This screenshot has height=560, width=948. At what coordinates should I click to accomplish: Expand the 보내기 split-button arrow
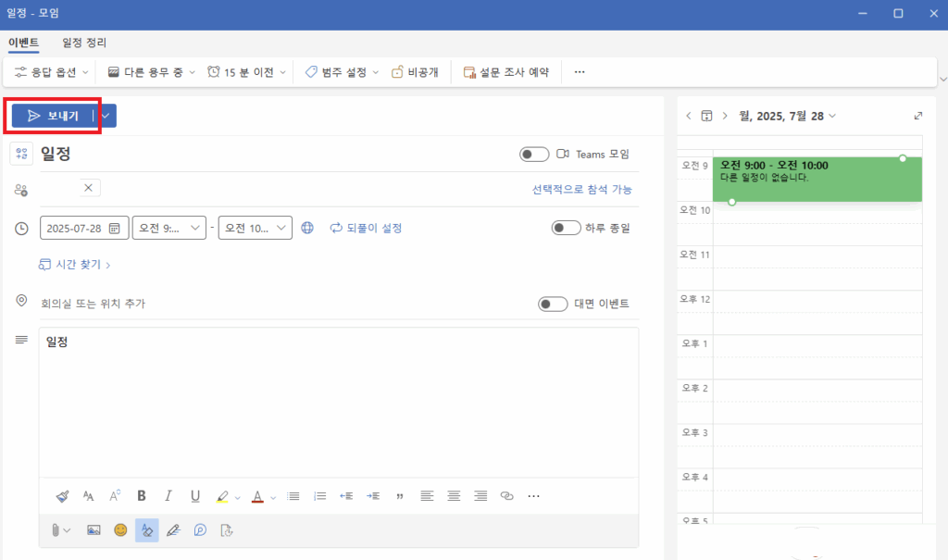tap(105, 116)
